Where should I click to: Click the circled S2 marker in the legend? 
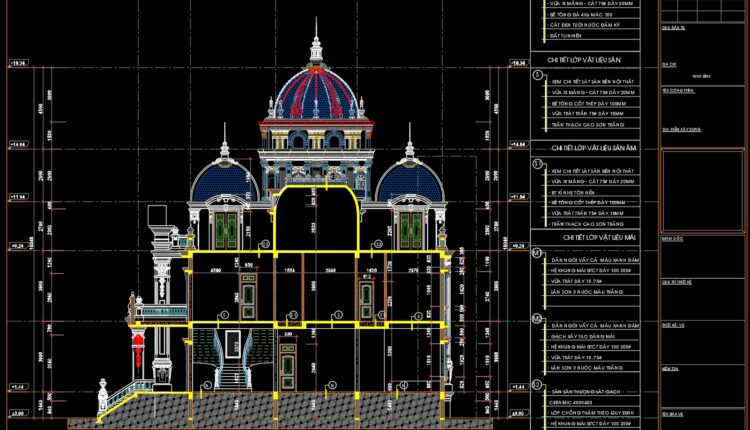(x=537, y=385)
